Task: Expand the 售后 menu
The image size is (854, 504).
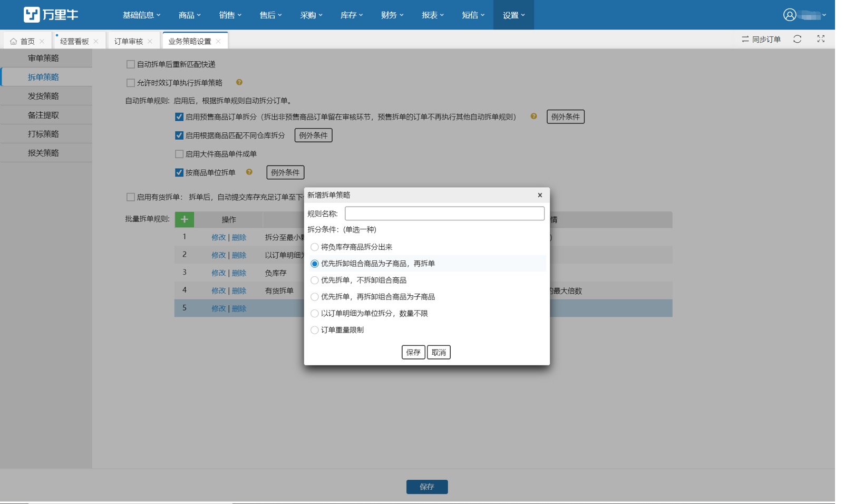Action: click(x=270, y=15)
